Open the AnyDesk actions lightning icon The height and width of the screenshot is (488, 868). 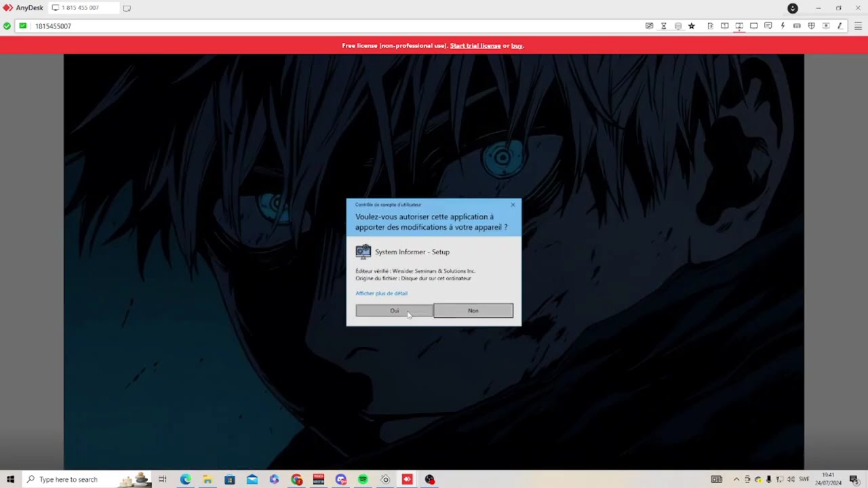pos(783,26)
